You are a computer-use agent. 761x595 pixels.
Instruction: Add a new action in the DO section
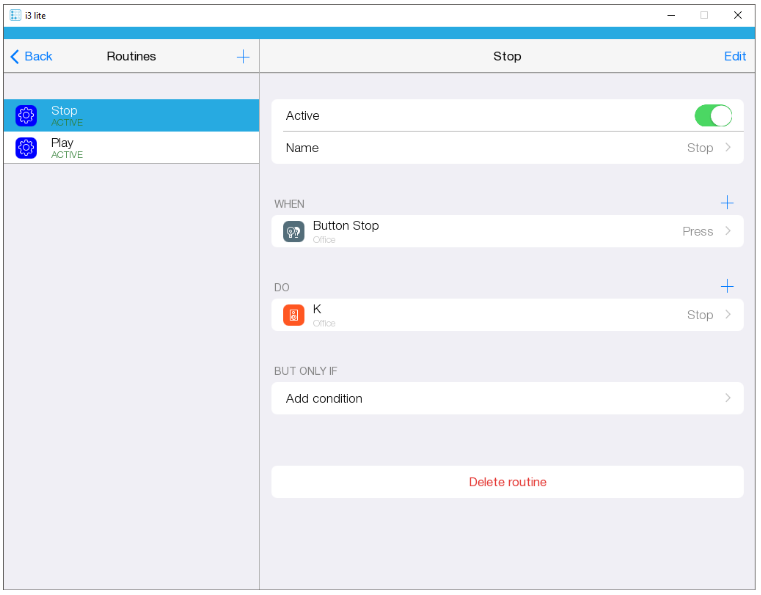pos(727,287)
